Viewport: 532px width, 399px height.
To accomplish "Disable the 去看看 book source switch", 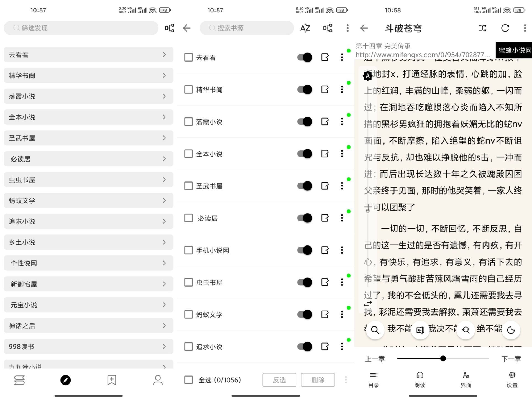I will 304,57.
